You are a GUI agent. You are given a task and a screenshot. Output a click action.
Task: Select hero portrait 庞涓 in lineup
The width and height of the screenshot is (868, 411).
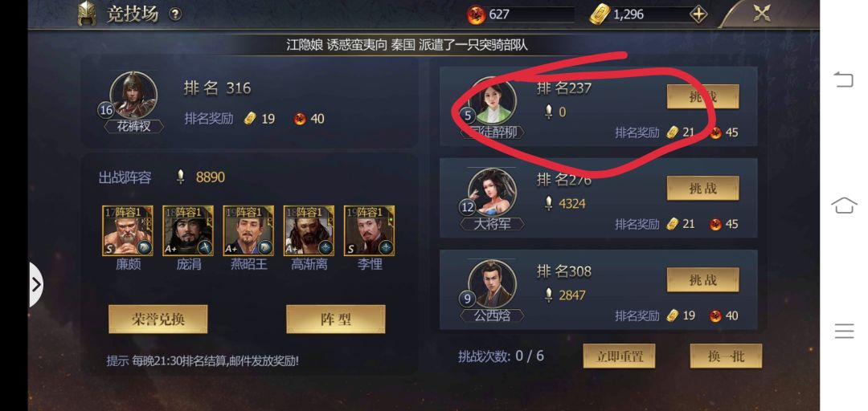pos(188,230)
